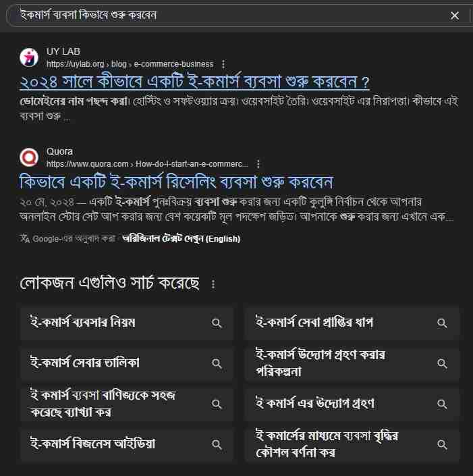
Task: Click the search icon for 'ই-কমার্স বিজনেস আইডিয়া'
Action: [217, 444]
